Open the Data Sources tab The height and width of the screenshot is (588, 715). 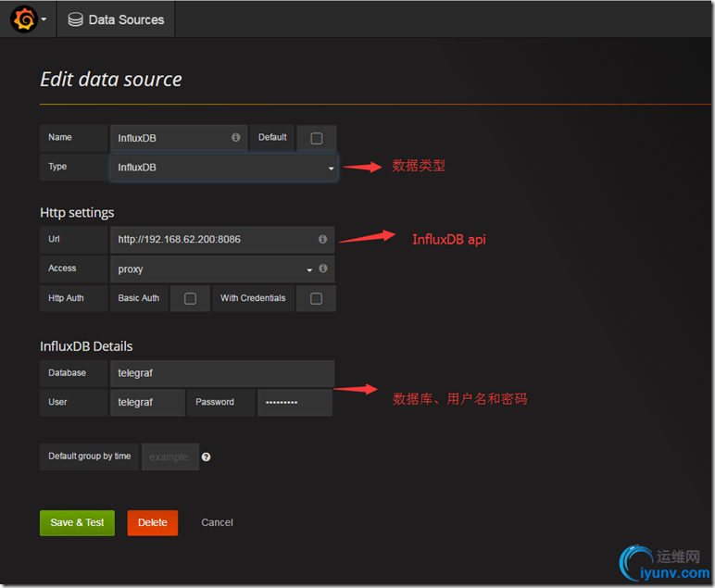point(116,19)
